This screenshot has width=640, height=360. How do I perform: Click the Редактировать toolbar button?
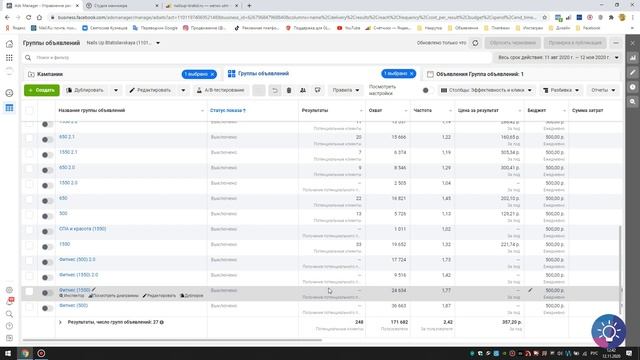[x=152, y=90]
